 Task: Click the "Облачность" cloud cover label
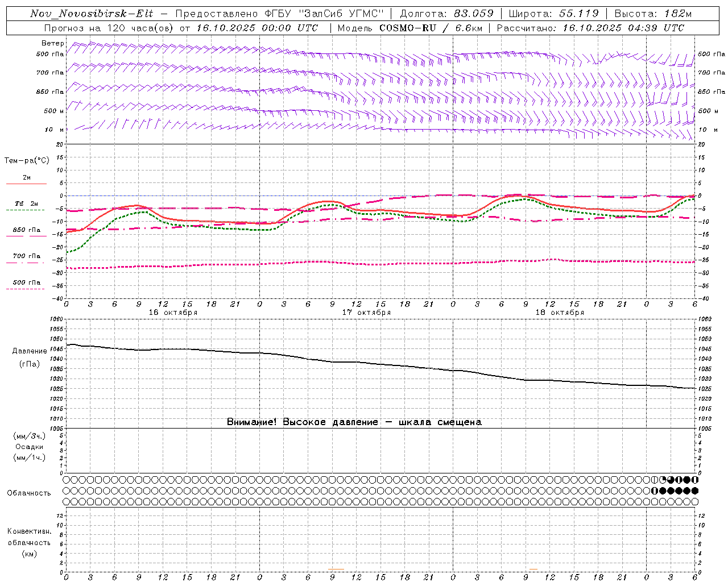pyautogui.click(x=29, y=493)
